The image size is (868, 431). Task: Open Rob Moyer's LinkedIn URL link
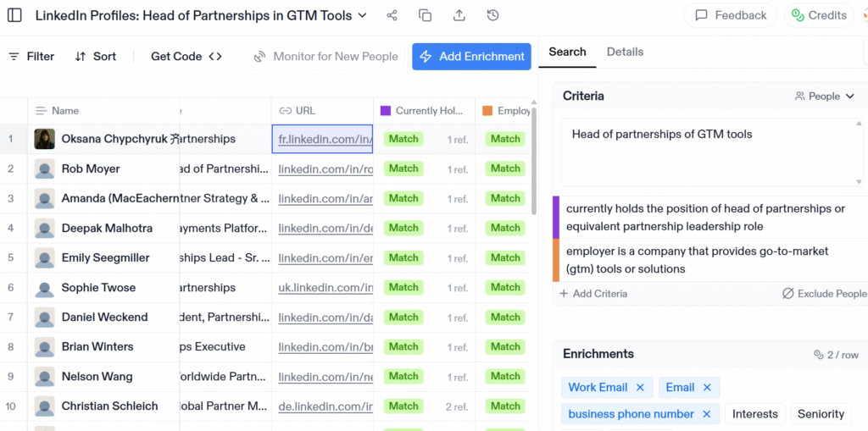325,169
